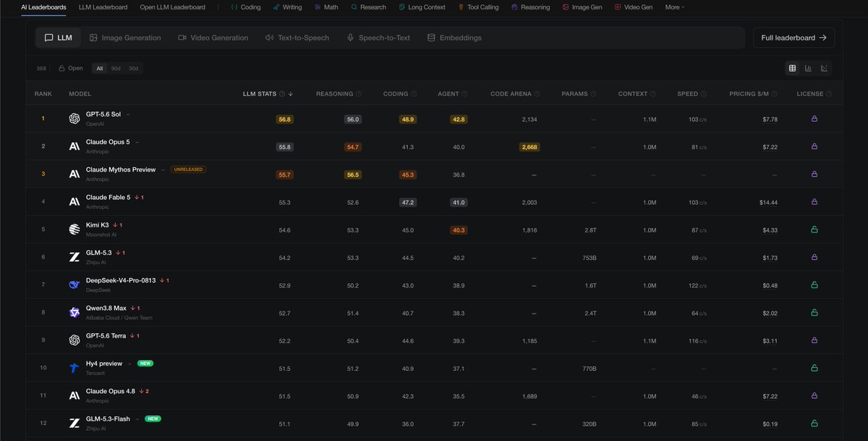Screen dimensions: 868x441
Task: Click the highlighted 2,668 Code Arena score
Action: (529, 147)
